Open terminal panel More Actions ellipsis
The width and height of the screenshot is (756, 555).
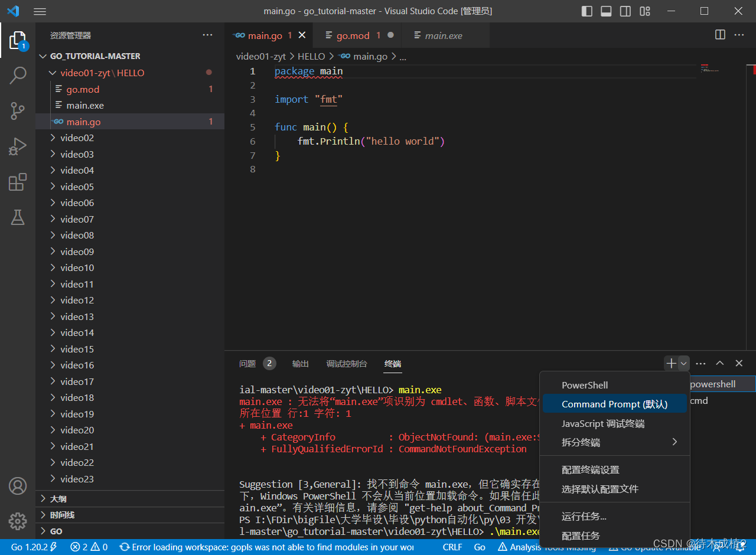pos(700,363)
